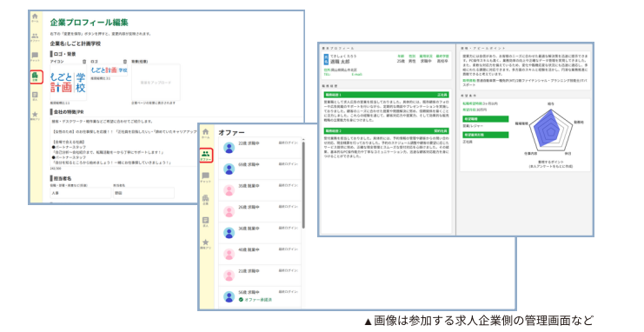644x332 pixels.
Task: Select the 22歳 求職中 row text
Action: pyautogui.click(x=249, y=143)
